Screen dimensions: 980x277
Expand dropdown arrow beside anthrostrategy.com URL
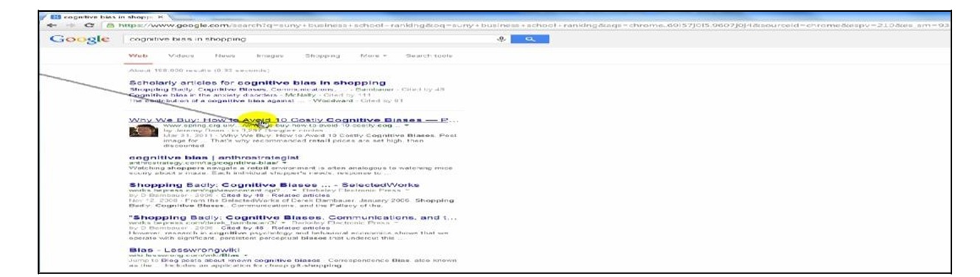pyautogui.click(x=285, y=163)
